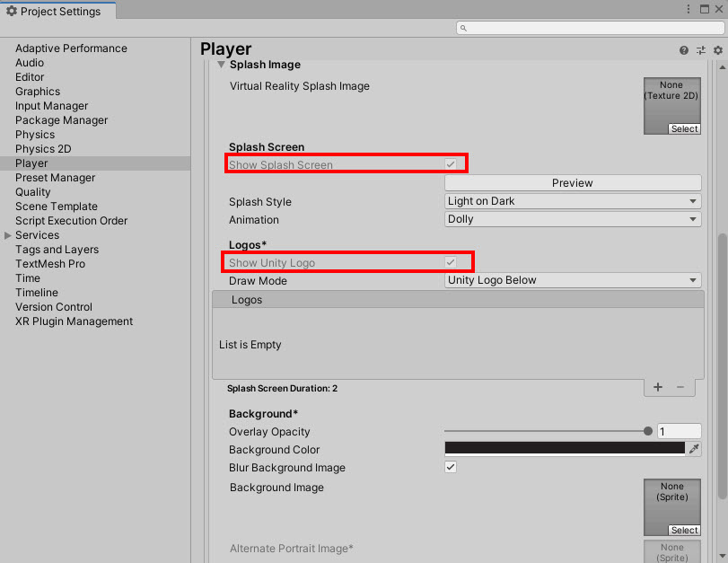Click the 'List is Empty' text
Image resolution: width=728 pixels, height=563 pixels.
coord(250,345)
